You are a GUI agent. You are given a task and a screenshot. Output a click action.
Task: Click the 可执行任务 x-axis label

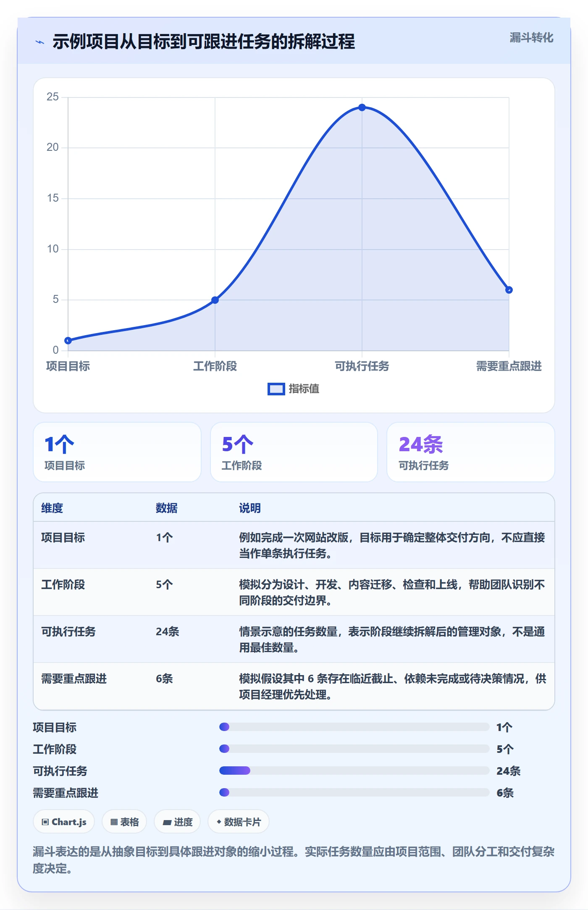[x=362, y=366]
